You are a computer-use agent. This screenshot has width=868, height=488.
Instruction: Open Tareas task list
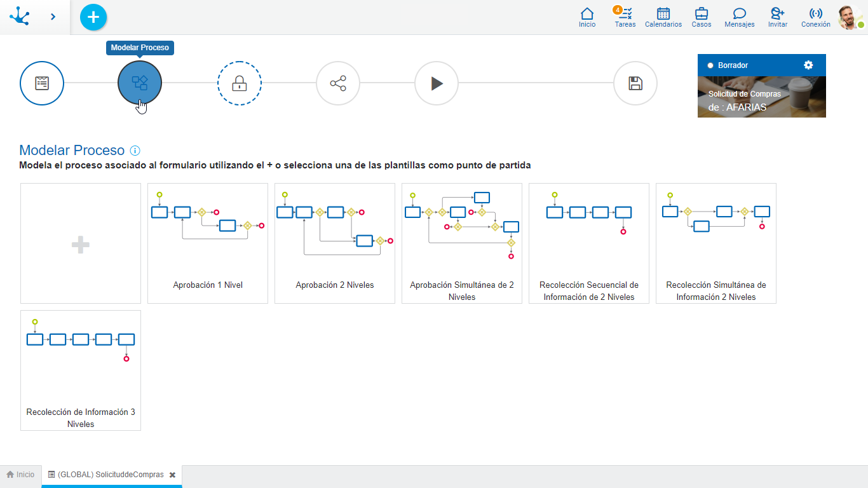pyautogui.click(x=625, y=18)
